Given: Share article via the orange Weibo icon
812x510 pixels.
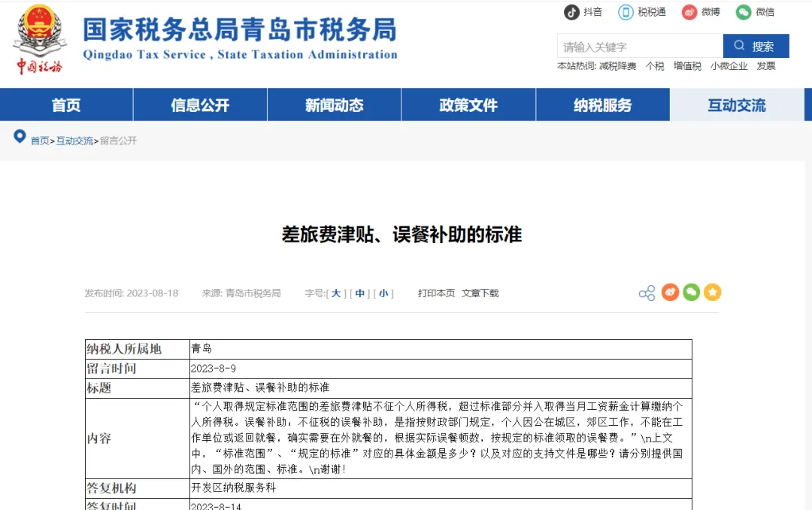Looking at the screenshot, I should 670,293.
